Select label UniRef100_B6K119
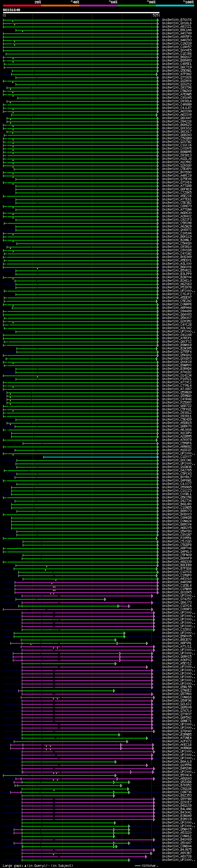 tap(177, 236)
